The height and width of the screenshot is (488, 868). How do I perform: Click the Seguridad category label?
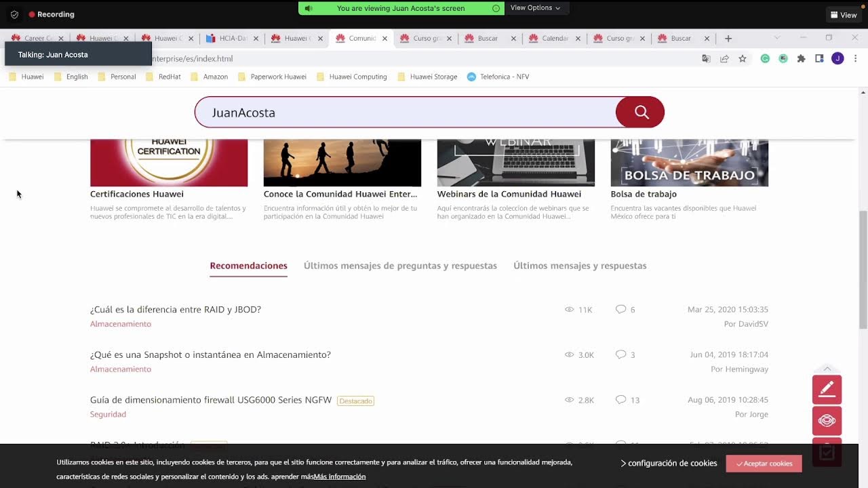coord(108,414)
